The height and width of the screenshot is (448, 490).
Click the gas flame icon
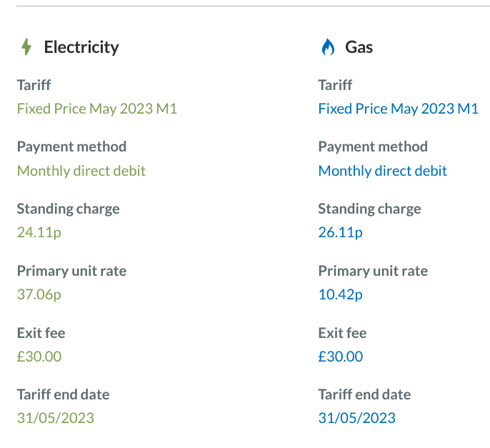pyautogui.click(x=328, y=47)
